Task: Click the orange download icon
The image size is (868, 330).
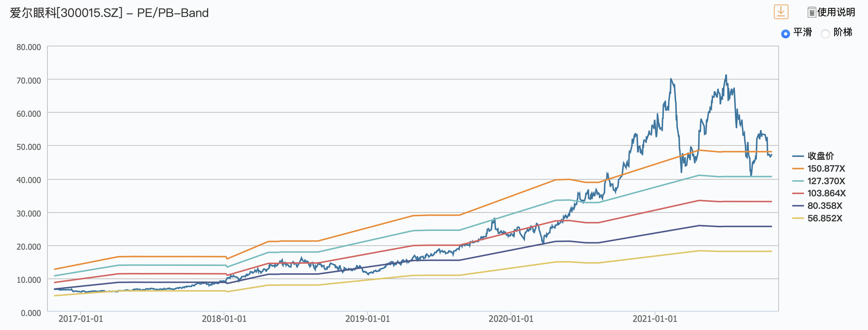Action: [781, 12]
